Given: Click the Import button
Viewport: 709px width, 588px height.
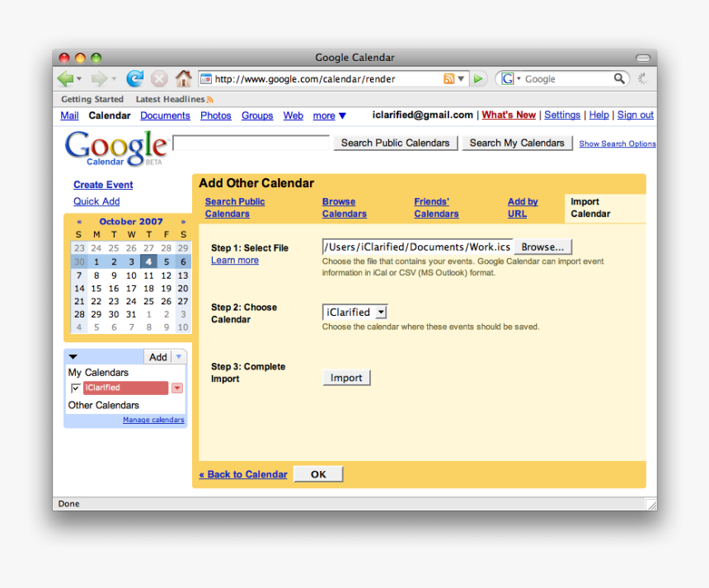Looking at the screenshot, I should pyautogui.click(x=346, y=378).
